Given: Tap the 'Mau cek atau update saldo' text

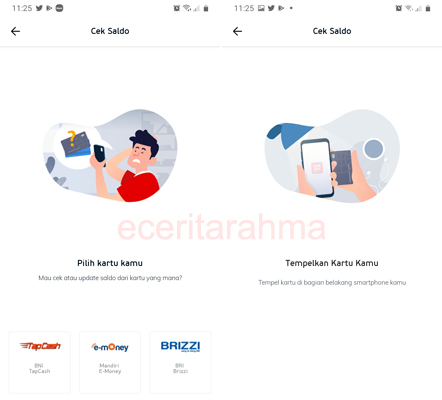Looking at the screenshot, I should [110, 278].
